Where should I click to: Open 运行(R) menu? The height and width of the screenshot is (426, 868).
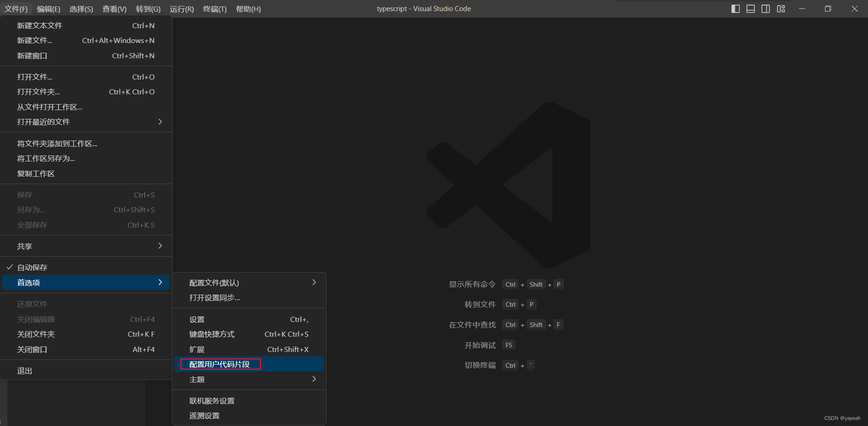click(182, 9)
